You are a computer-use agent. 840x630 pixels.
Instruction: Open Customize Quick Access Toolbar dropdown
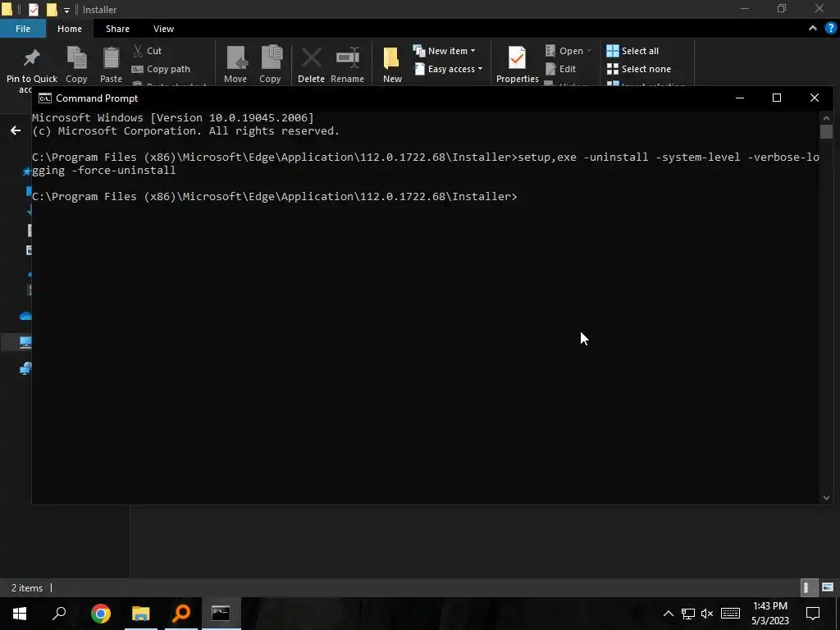[66, 10]
